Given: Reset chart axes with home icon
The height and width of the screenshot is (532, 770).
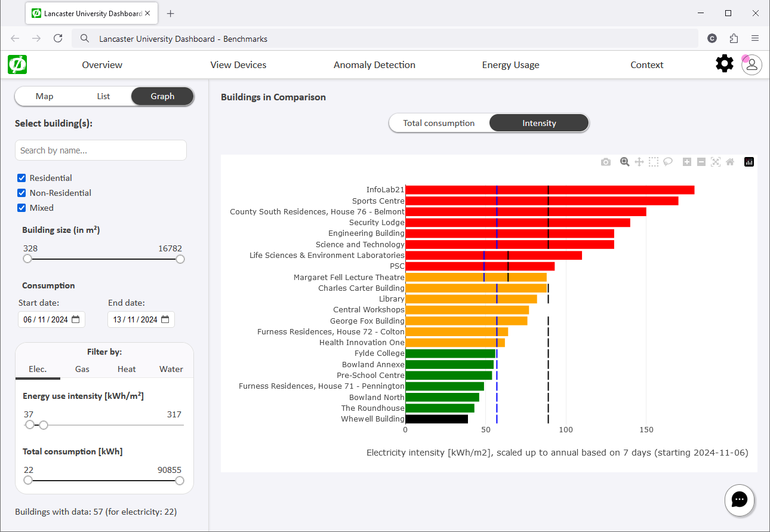Looking at the screenshot, I should coord(730,162).
